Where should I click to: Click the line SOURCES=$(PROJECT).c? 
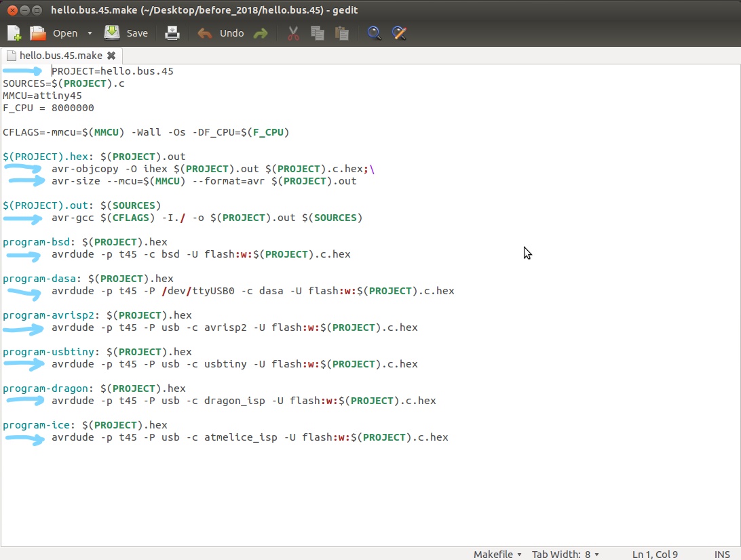64,83
